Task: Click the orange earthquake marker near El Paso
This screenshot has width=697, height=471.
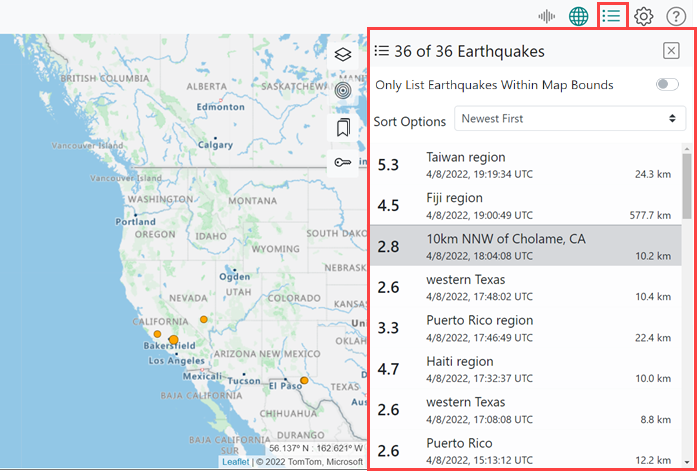Action: pyautogui.click(x=304, y=380)
